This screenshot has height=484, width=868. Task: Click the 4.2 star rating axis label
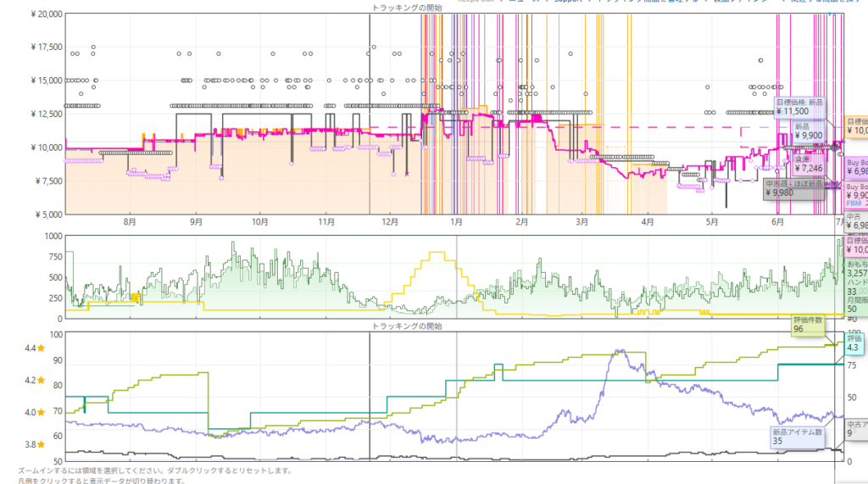pyautogui.click(x=35, y=381)
